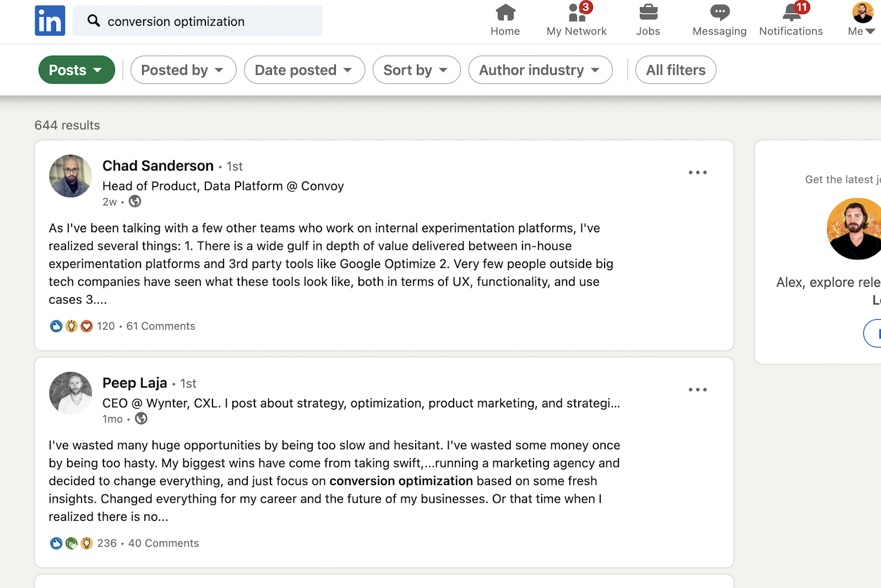This screenshot has width=881, height=588.
Task: Check the Notifications bell icon
Action: click(x=791, y=13)
